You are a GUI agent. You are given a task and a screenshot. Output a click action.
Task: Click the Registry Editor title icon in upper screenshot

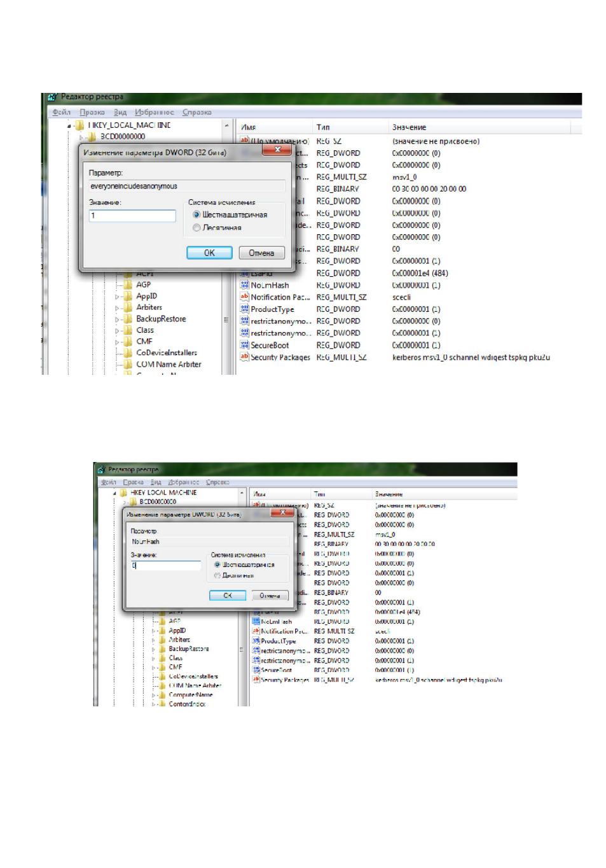pyautogui.click(x=52, y=97)
